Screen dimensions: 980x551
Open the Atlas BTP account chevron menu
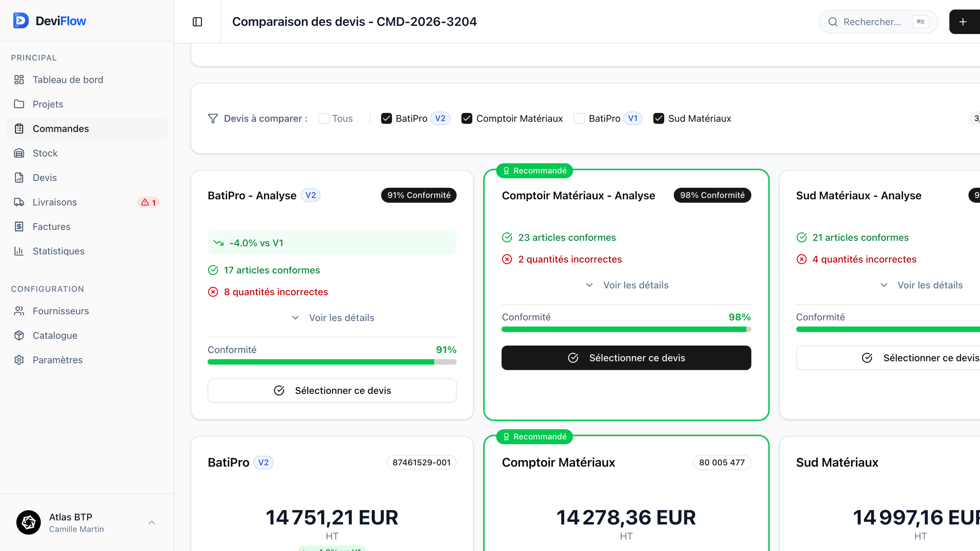(x=152, y=522)
